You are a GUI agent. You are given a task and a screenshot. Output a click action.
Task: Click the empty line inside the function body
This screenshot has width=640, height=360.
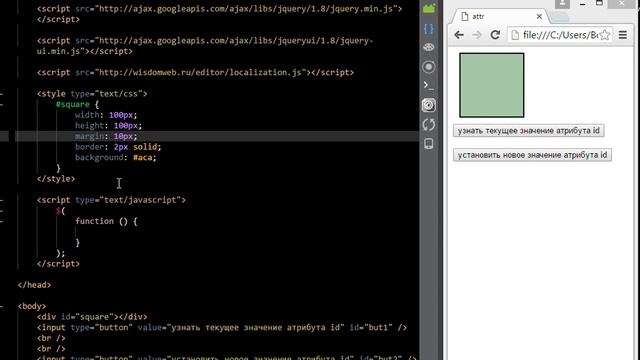point(216,232)
